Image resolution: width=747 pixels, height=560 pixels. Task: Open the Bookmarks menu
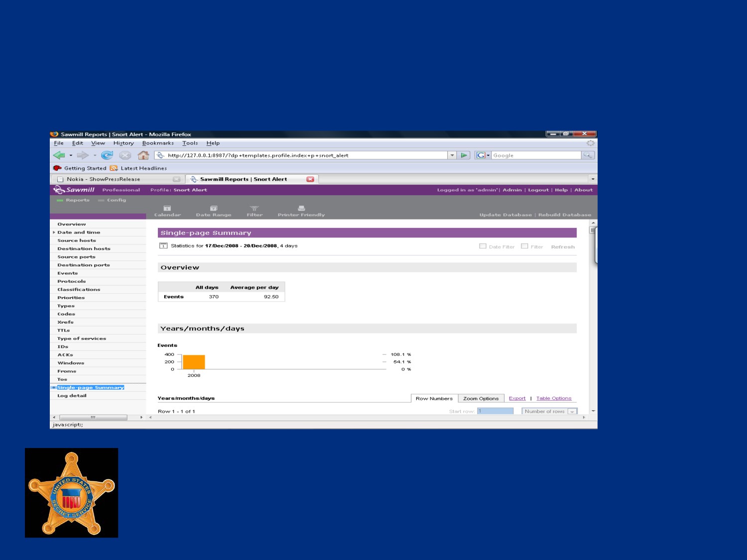[x=158, y=143]
